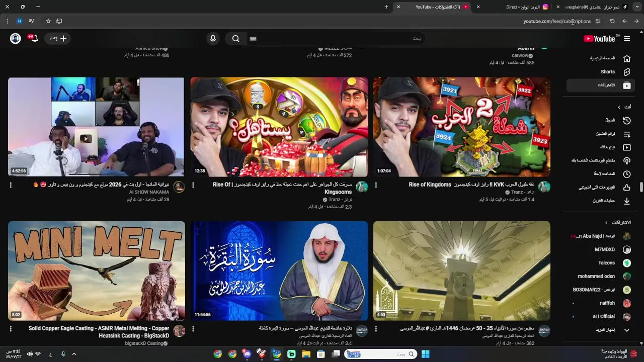Image resolution: width=644 pixels, height=362 pixels.
Task: Click the browser address bar URL
Action: pos(557,21)
